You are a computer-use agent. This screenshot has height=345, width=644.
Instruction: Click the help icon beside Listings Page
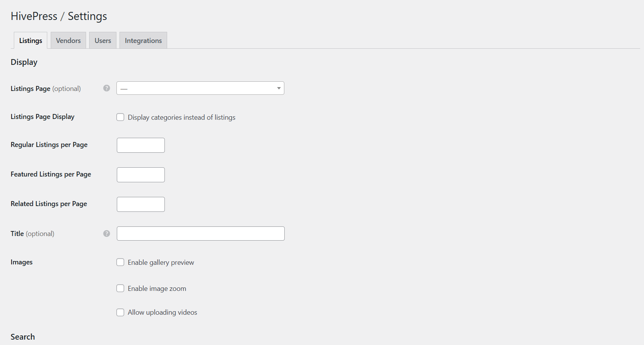106,88
